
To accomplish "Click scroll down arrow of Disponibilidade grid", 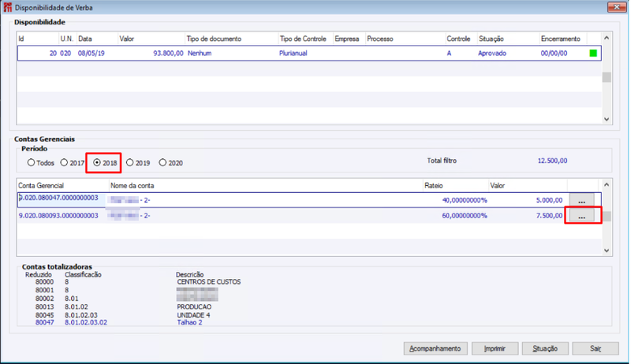I will pos(607,119).
